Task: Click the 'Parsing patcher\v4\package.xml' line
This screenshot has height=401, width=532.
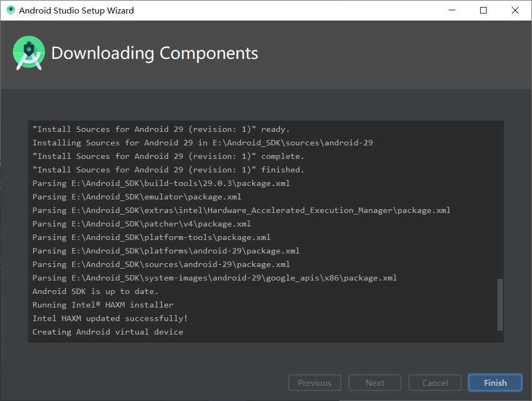Action: point(142,224)
